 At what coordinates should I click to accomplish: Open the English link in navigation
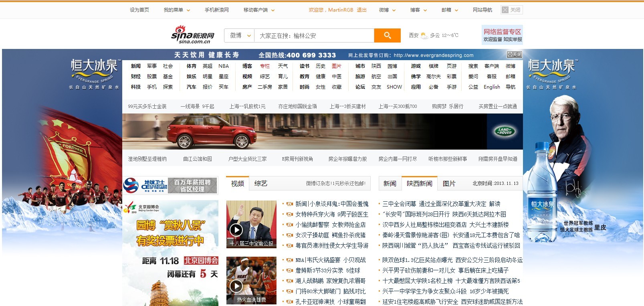(492, 87)
